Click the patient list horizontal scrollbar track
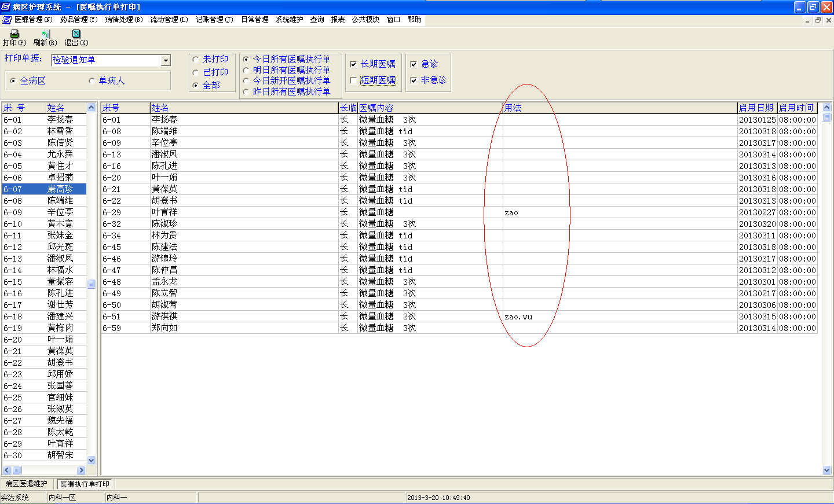This screenshot has width=834, height=504. coord(49,470)
